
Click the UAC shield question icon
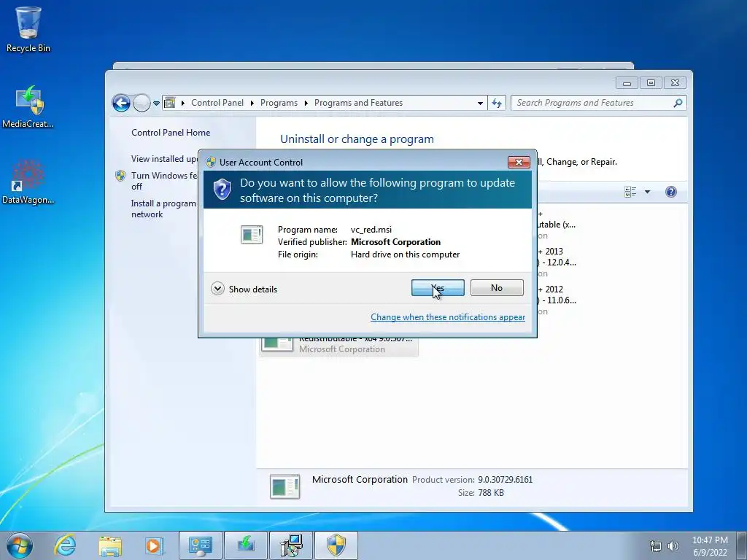[x=222, y=190]
